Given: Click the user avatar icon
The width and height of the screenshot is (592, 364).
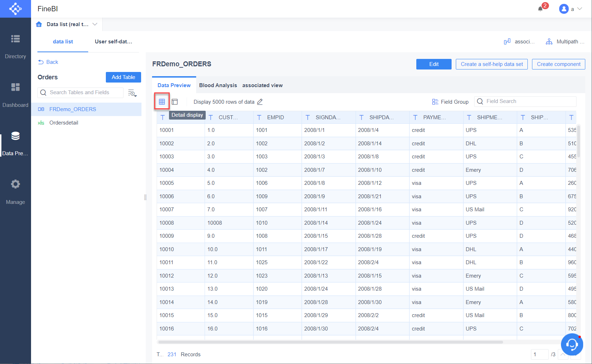Looking at the screenshot, I should coord(564,9).
